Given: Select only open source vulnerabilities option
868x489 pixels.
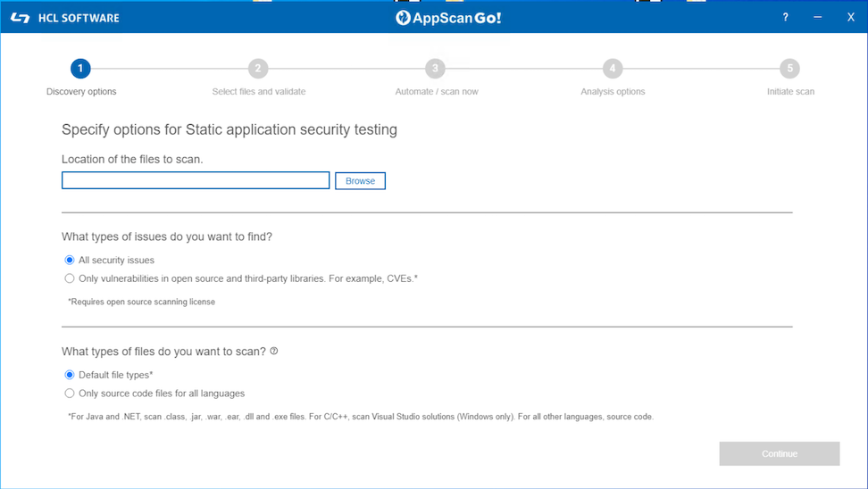Looking at the screenshot, I should (70, 278).
